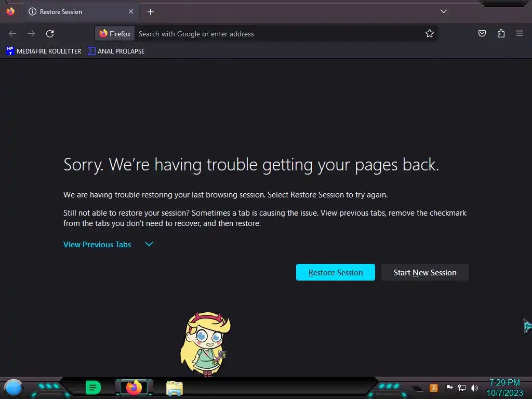Click the Firefox identity badge in address bar

click(115, 34)
